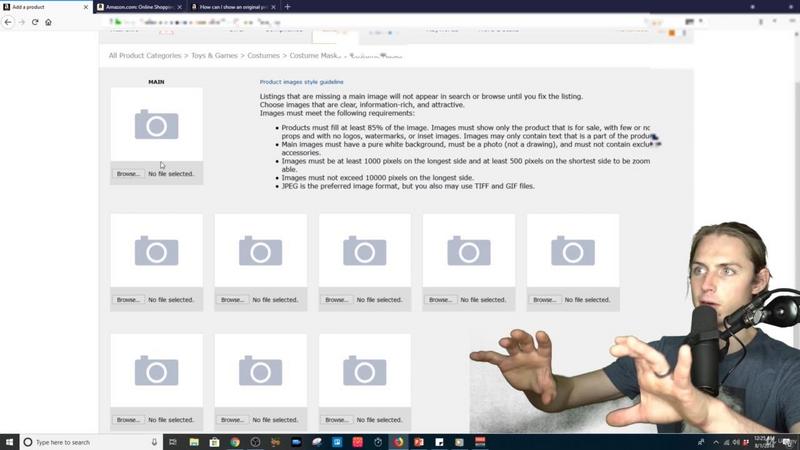Open Firefox from the taskbar
800x450 pixels.
coord(398,442)
